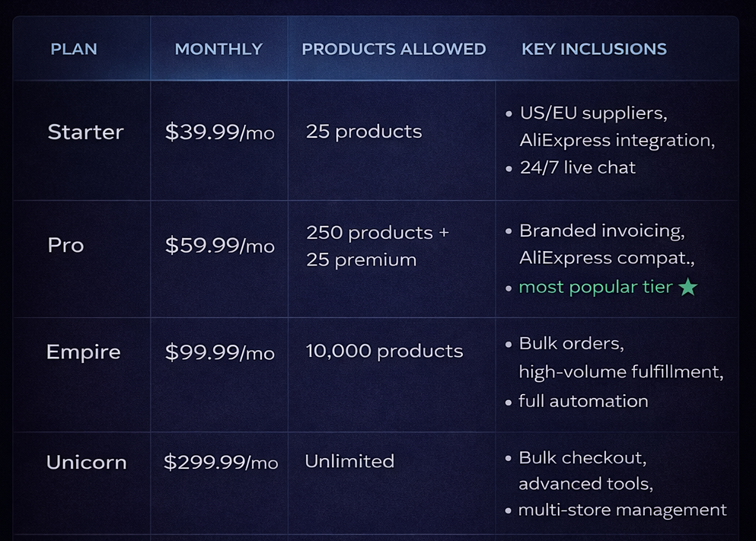Click the green star icon
Viewport: 756px width, 541px height.
point(688,287)
